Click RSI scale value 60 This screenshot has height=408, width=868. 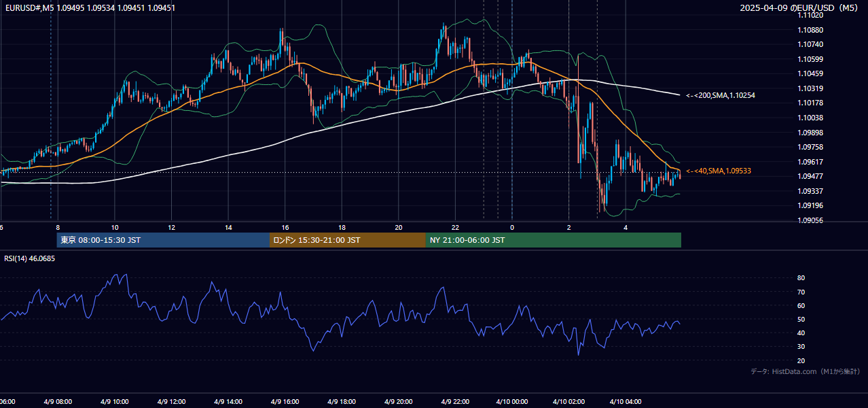pos(801,305)
